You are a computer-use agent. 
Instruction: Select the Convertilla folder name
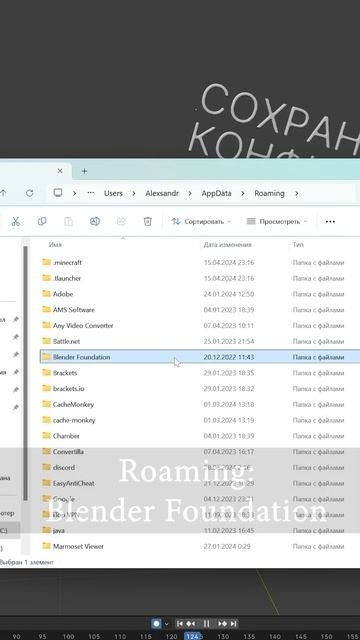(x=68, y=451)
